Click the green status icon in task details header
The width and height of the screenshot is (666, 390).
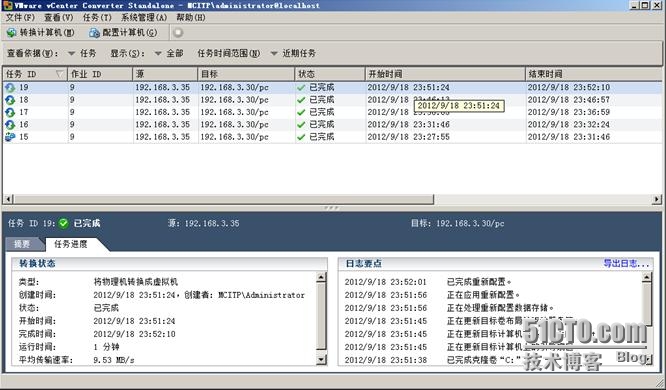coord(63,223)
